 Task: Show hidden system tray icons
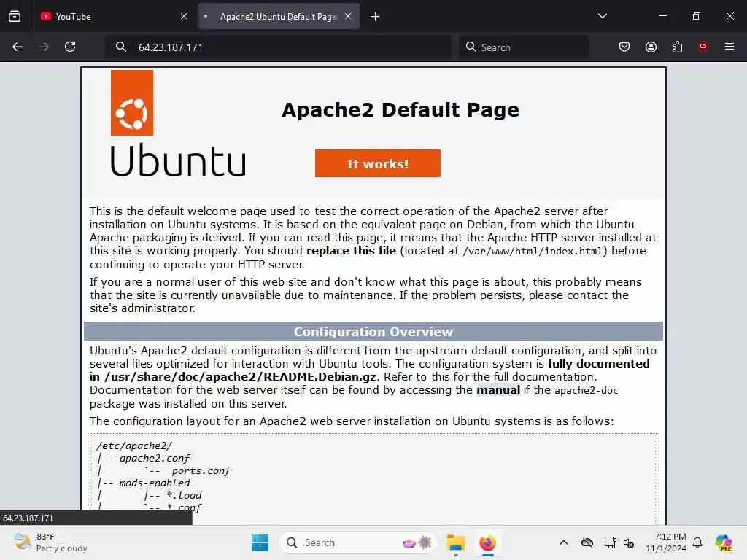[564, 542]
